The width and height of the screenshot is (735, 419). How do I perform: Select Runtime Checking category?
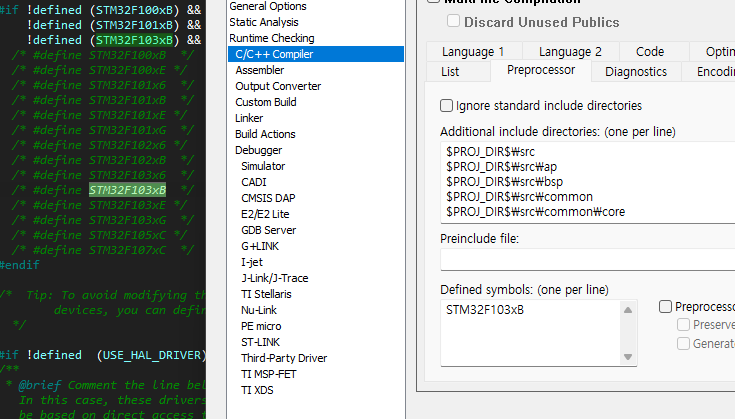[271, 38]
